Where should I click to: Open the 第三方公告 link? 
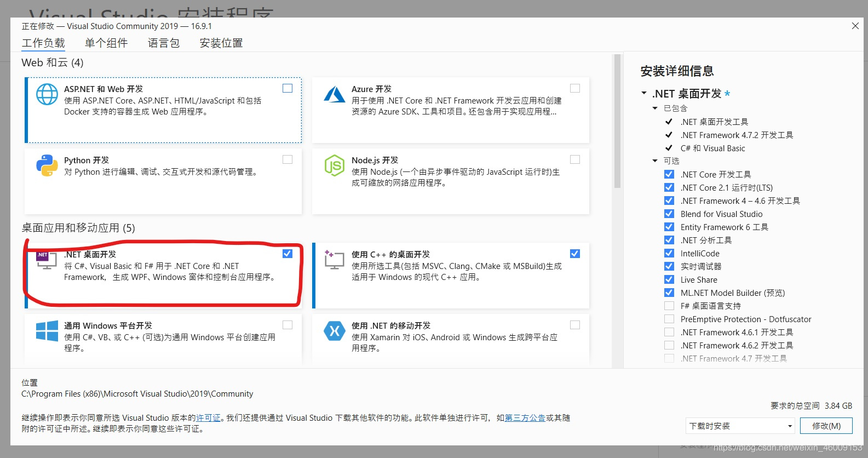point(525,418)
